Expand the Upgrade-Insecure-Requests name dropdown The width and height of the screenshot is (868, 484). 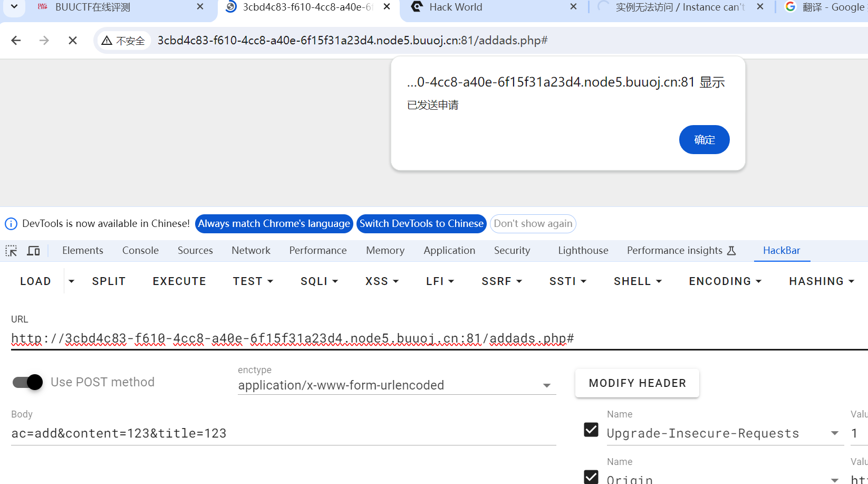pos(835,433)
